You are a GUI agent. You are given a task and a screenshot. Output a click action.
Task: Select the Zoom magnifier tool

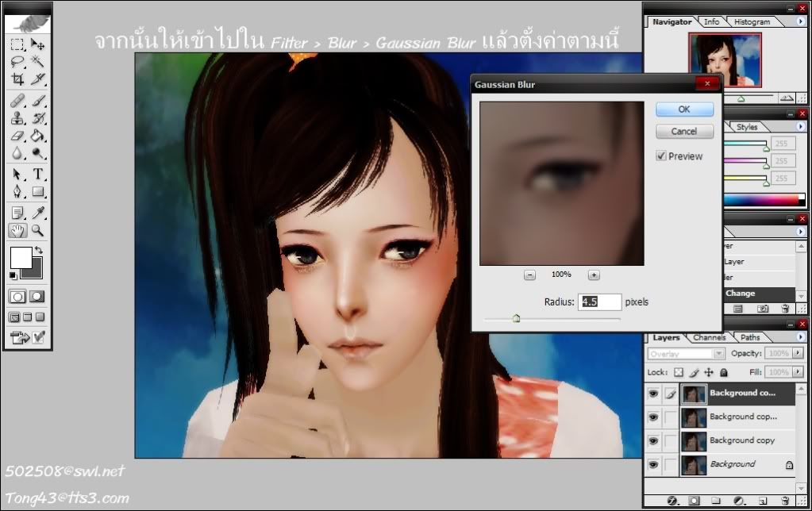(37, 230)
